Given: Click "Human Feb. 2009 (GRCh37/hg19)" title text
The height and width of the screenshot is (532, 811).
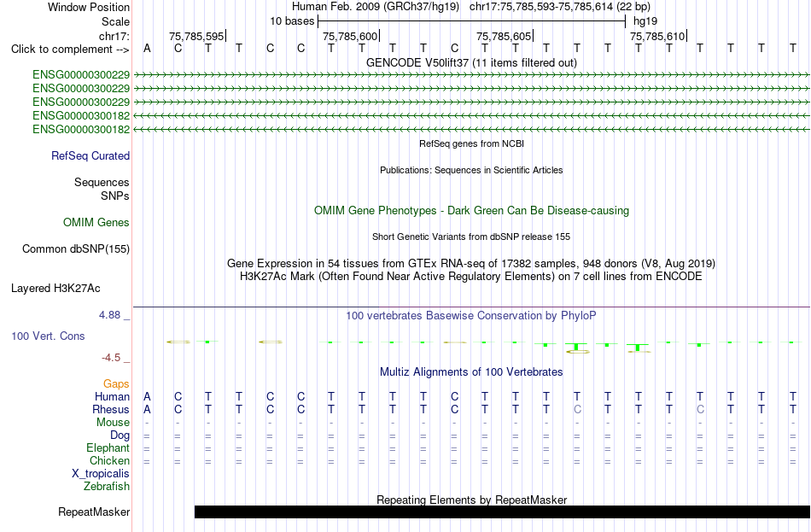Looking at the screenshot, I should click(376, 7).
